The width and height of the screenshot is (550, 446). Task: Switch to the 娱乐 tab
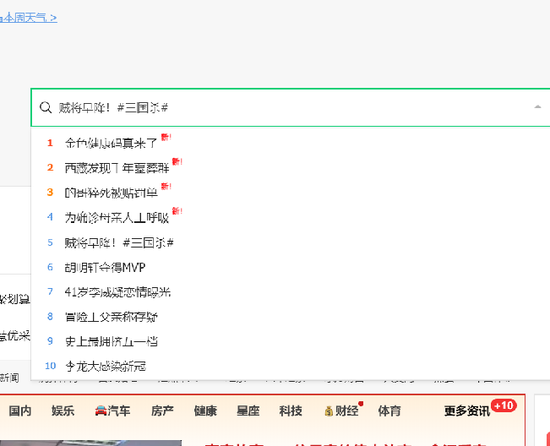[x=63, y=411]
